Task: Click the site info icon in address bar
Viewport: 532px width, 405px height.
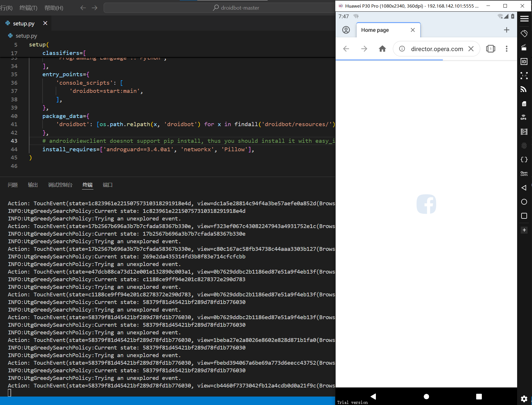Action: pos(402,49)
